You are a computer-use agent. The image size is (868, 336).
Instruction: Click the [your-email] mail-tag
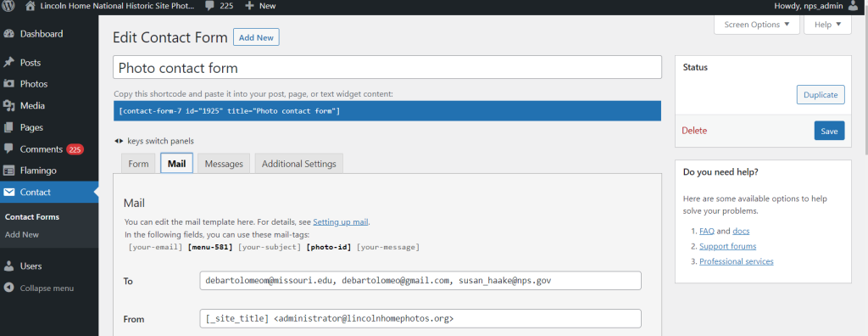pyautogui.click(x=156, y=247)
